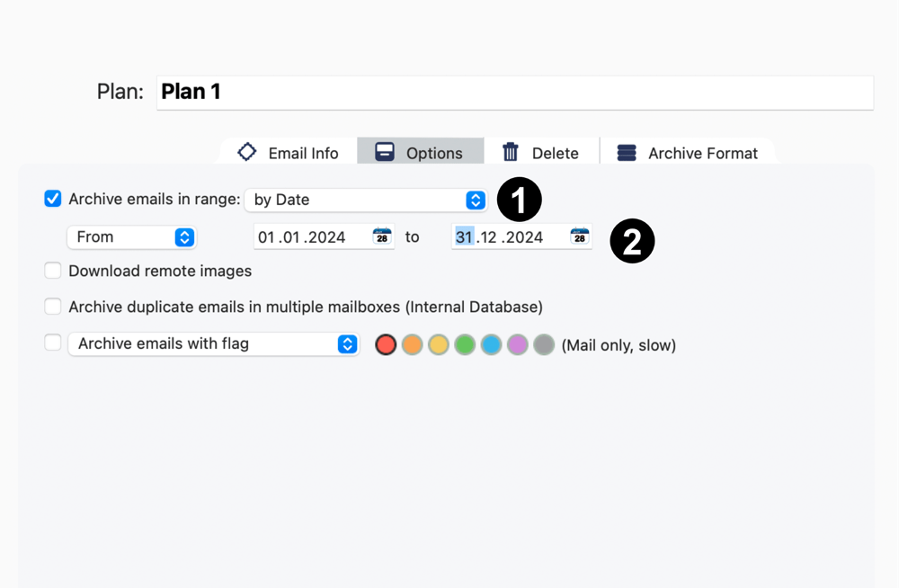Enable Download remote images checkbox

point(53,271)
